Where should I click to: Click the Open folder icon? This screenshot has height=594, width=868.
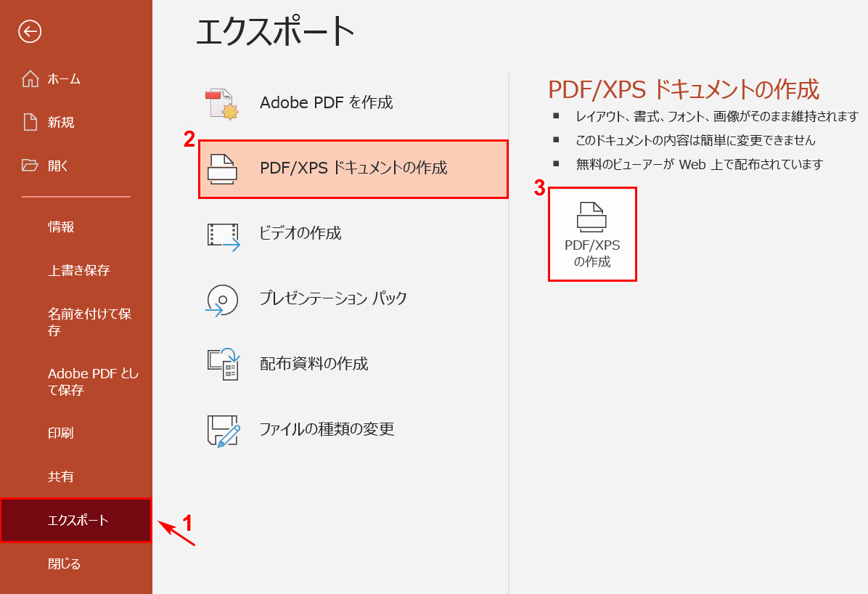(x=30, y=165)
